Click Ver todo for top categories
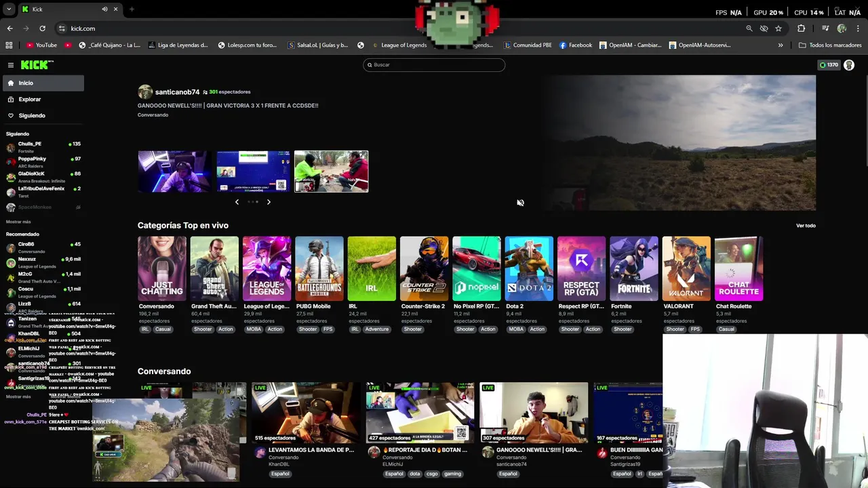This screenshot has height=488, width=868. click(x=806, y=226)
